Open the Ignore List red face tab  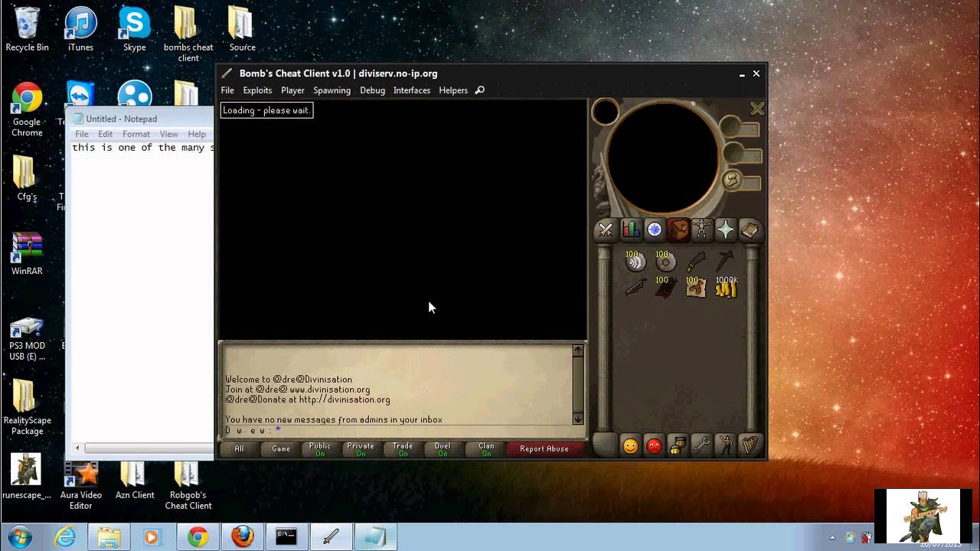click(x=654, y=445)
